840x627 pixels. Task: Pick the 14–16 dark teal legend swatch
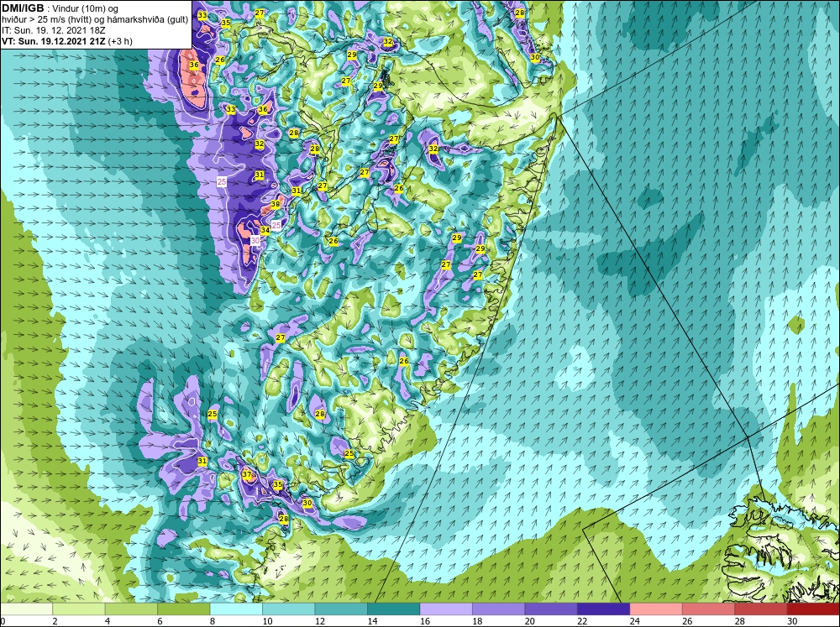pos(394,609)
